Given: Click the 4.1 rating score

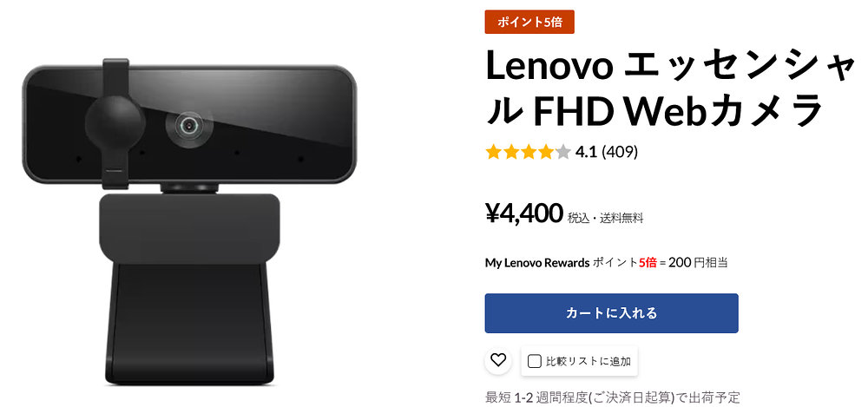Looking at the screenshot, I should point(586,152).
